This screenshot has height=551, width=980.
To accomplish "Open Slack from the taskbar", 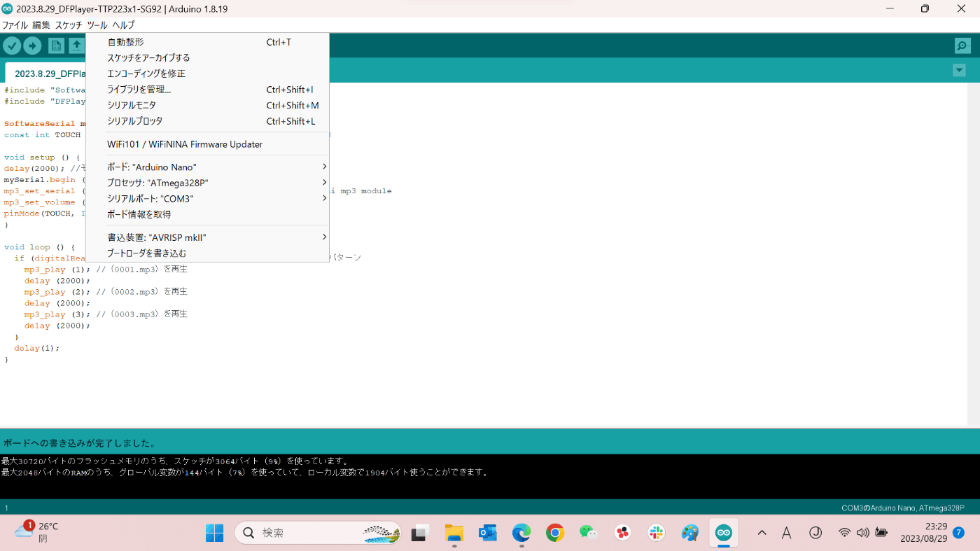I will point(656,533).
